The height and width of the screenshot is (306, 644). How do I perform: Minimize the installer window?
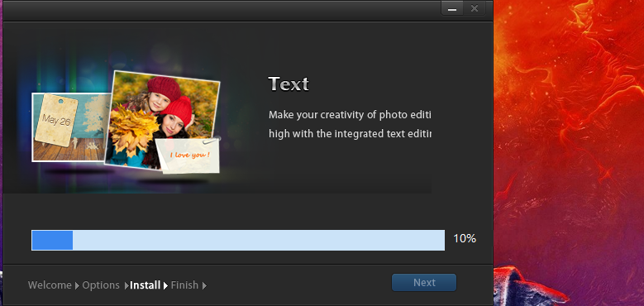(452, 8)
